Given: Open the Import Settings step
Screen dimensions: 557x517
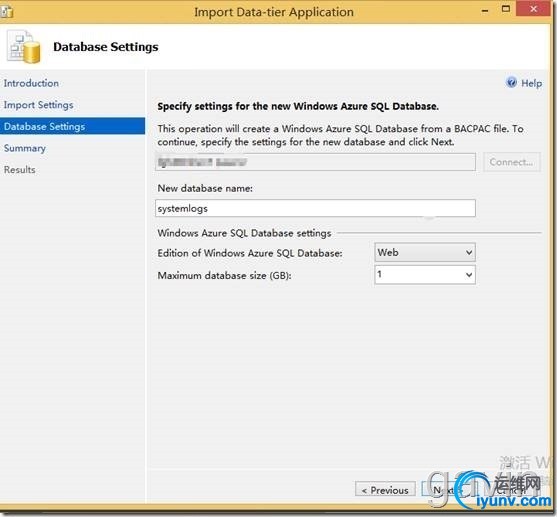Looking at the screenshot, I should (38, 105).
